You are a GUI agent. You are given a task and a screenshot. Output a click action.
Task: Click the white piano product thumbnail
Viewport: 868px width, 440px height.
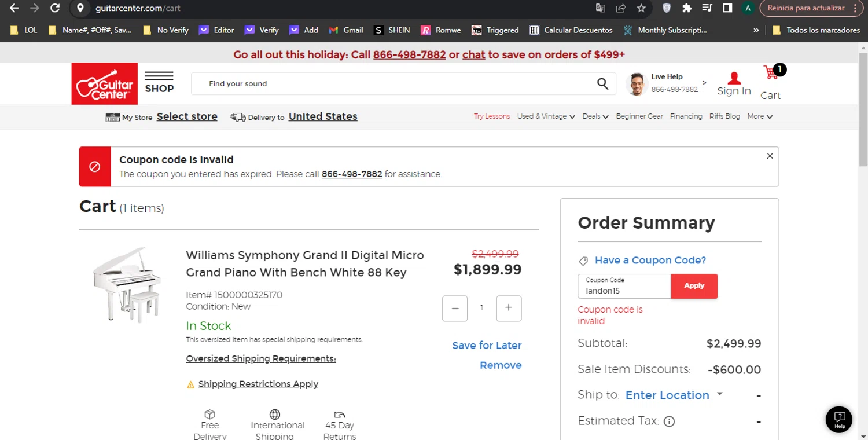pyautogui.click(x=127, y=285)
